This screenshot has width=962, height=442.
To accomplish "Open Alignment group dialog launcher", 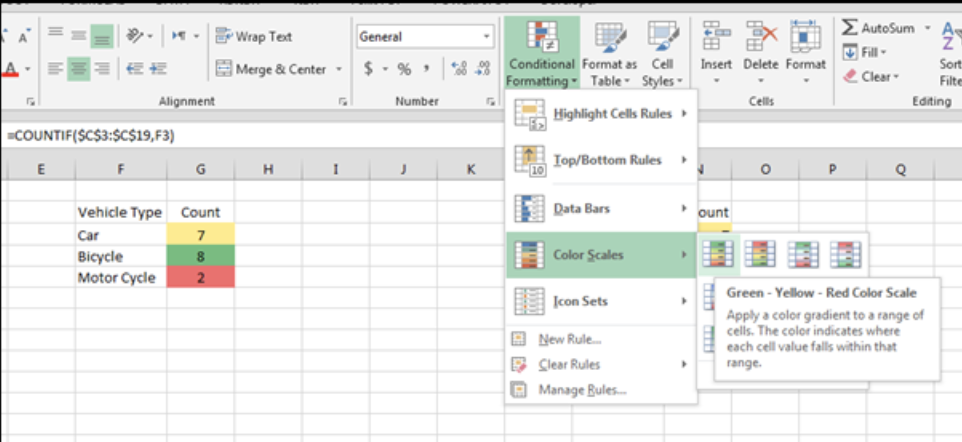I will point(343,103).
